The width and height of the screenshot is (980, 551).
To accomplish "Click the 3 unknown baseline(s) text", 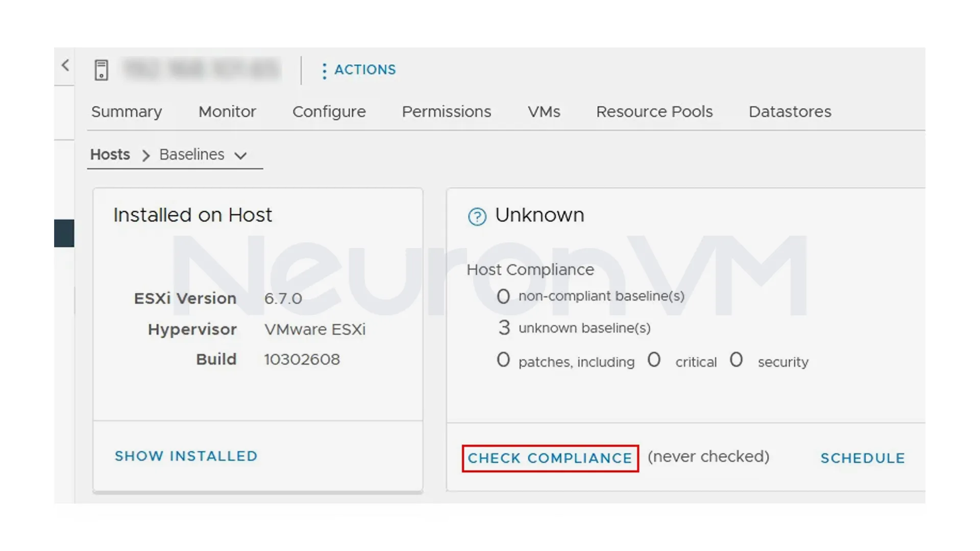I will [x=575, y=328].
